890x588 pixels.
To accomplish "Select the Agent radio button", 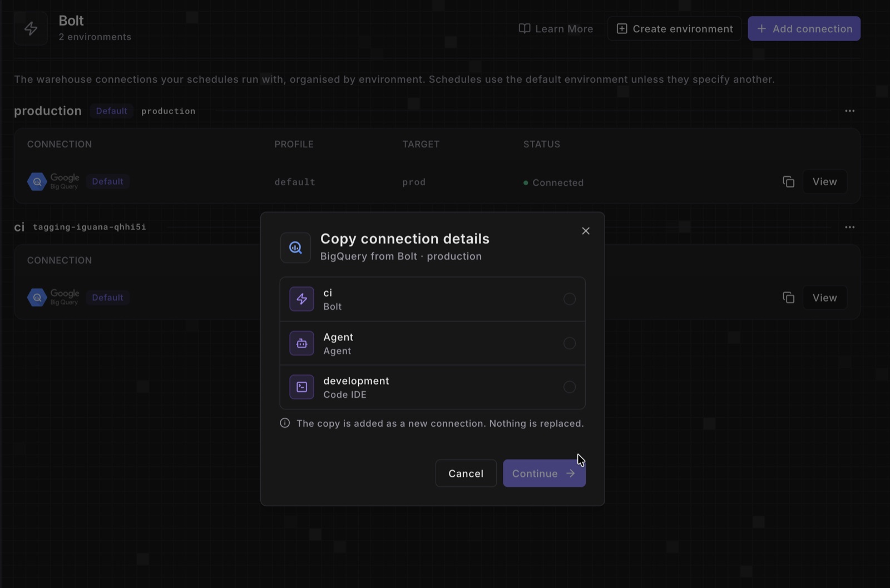I will pyautogui.click(x=570, y=343).
